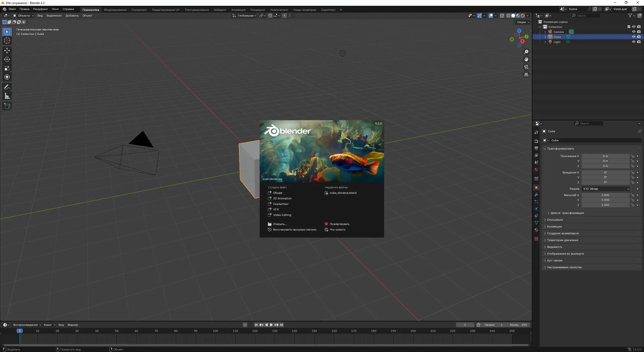Select the Rotate tool
644x352 pixels.
click(7, 59)
